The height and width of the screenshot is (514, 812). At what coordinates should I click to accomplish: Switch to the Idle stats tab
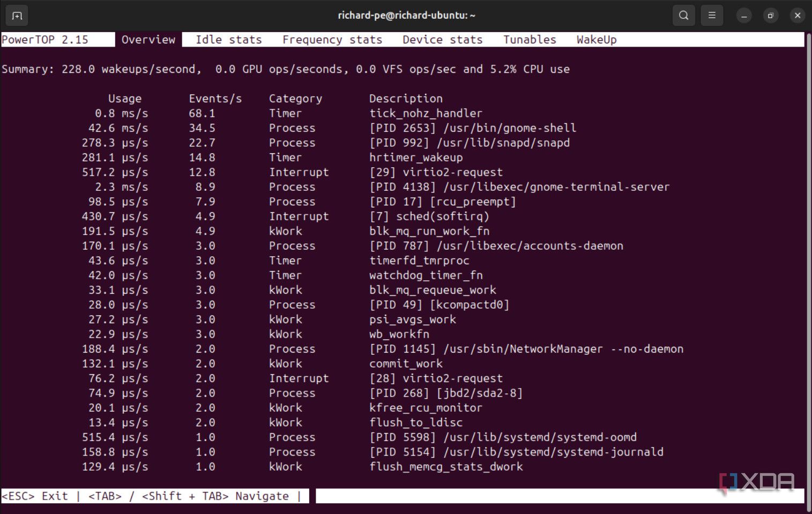tap(229, 40)
